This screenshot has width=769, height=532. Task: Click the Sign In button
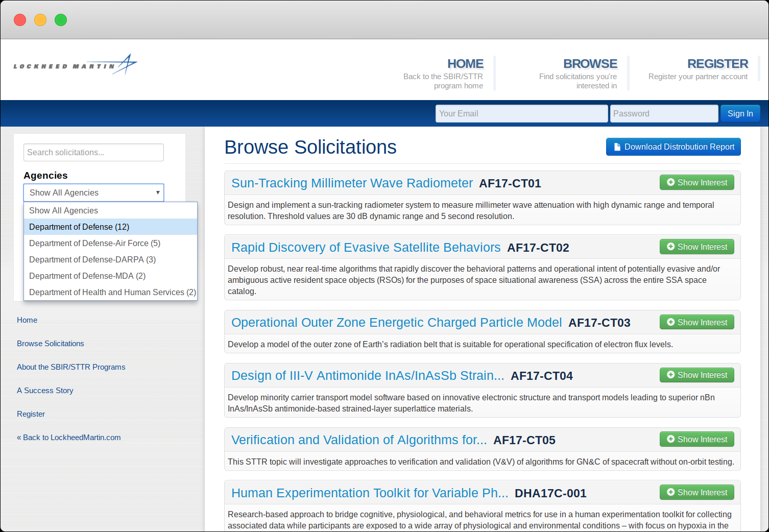740,113
